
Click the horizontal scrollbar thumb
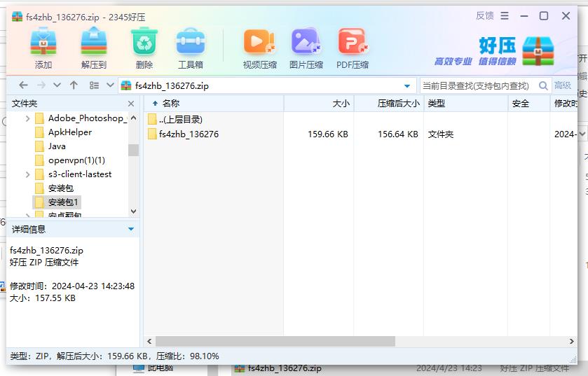[x=275, y=342]
